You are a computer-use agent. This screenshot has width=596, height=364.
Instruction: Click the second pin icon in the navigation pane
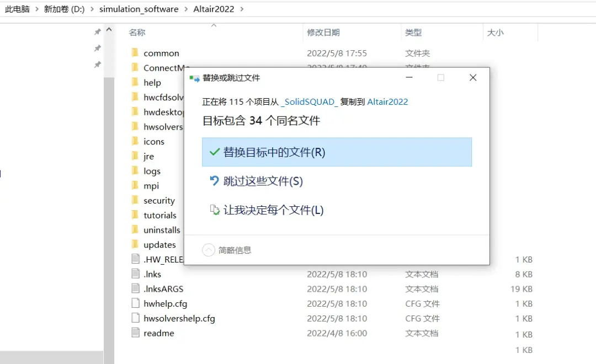[x=98, y=48]
